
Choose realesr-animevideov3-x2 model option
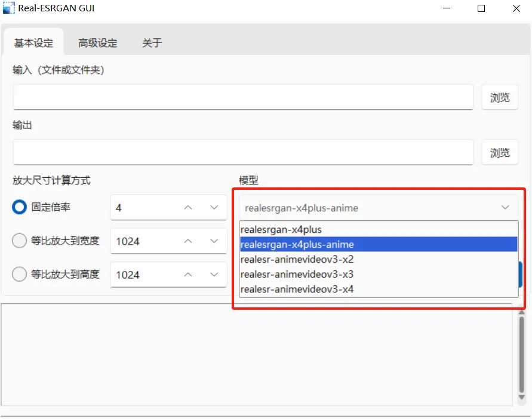point(379,259)
